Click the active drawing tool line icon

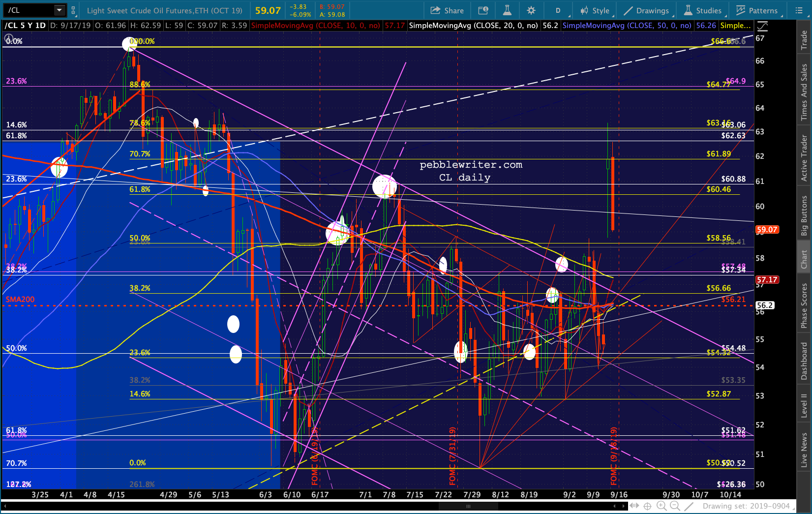coord(689,506)
